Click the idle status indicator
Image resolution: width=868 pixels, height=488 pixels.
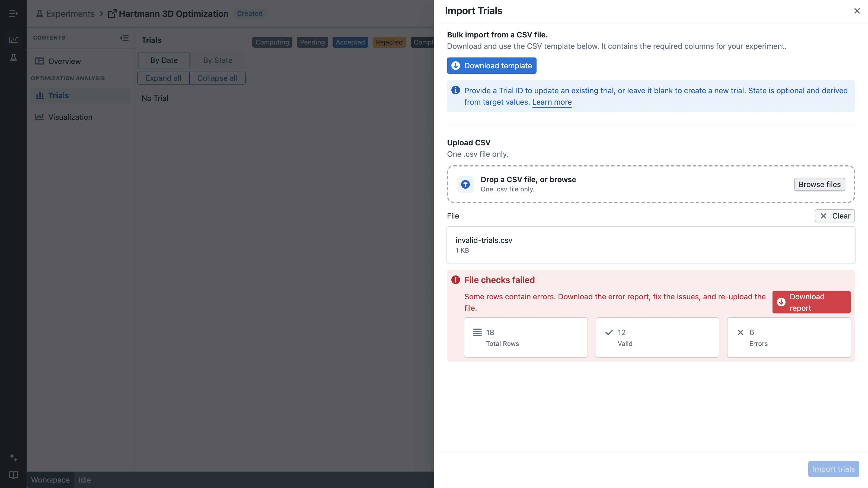tap(85, 480)
